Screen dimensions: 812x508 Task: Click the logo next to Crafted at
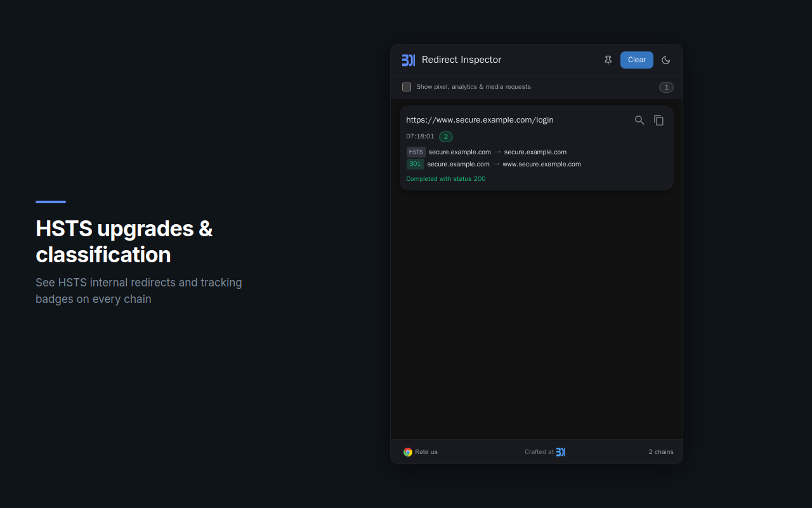pyautogui.click(x=561, y=451)
